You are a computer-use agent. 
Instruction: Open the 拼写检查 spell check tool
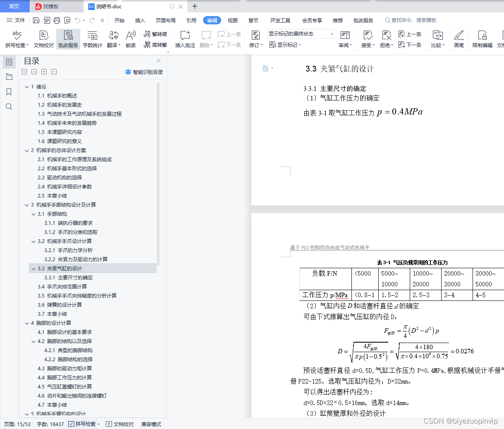[x=17, y=39]
